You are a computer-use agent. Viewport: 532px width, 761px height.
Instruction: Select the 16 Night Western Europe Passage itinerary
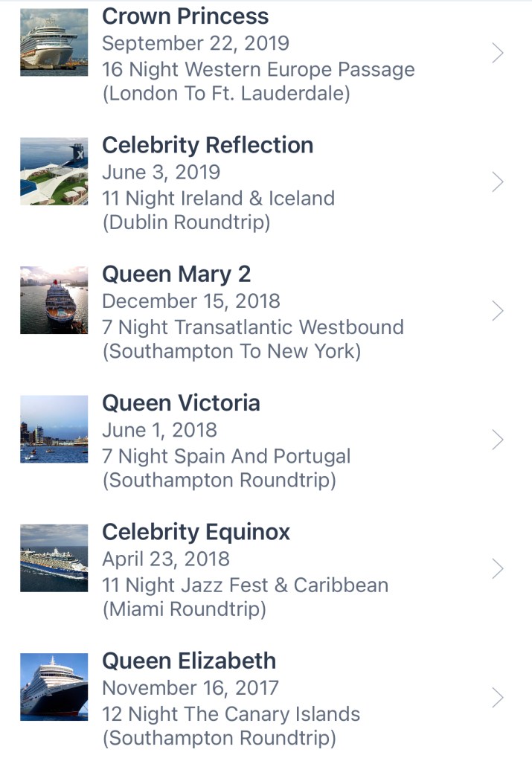[258, 70]
